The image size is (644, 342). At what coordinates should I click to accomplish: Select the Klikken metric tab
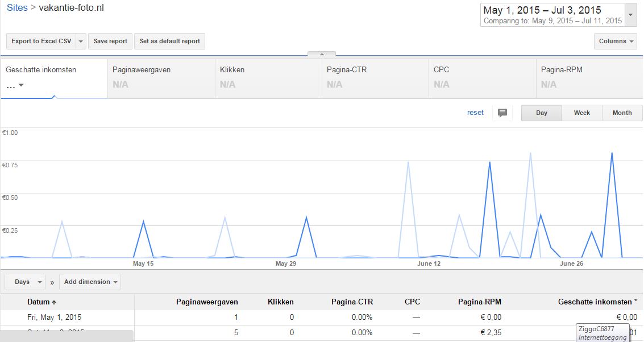tap(268, 78)
